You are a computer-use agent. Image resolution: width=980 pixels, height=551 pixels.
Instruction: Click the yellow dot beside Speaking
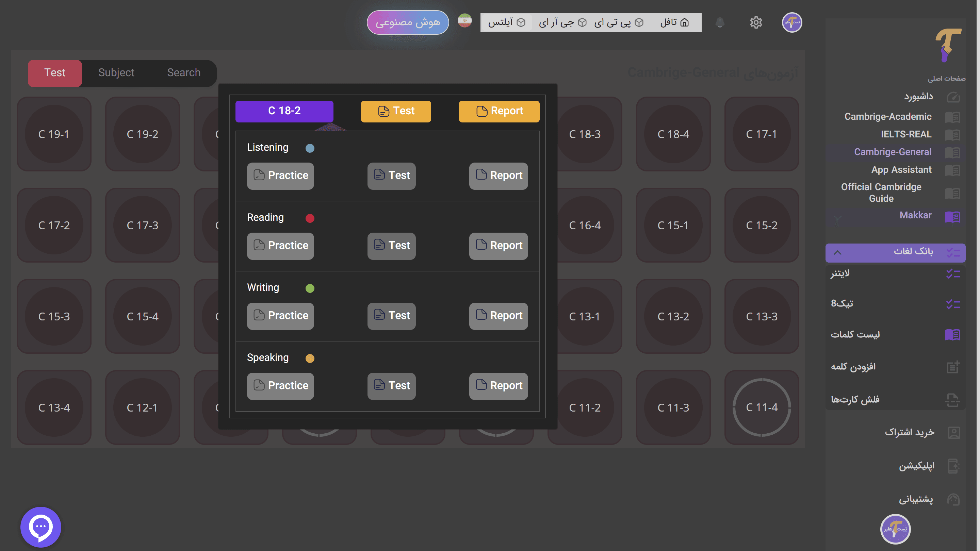(x=310, y=358)
